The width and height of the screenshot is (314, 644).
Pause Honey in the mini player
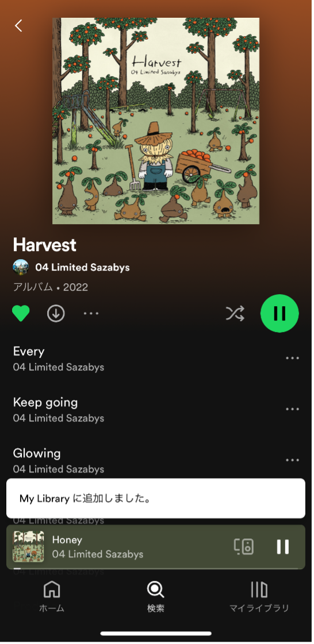coord(283,547)
